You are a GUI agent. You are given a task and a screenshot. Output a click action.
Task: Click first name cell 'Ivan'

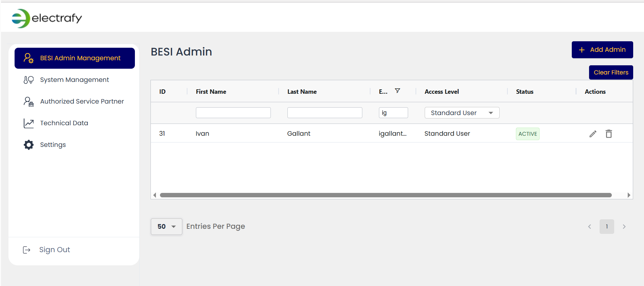coord(202,134)
